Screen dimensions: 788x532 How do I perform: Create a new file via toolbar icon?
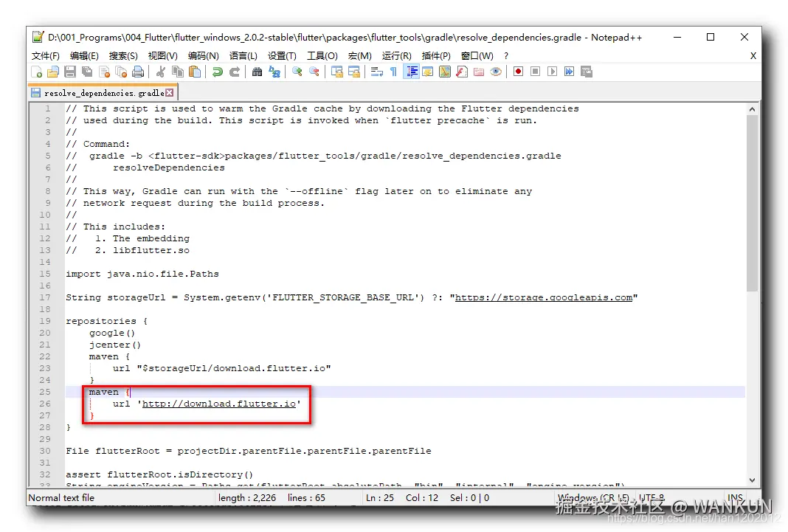tap(37, 72)
